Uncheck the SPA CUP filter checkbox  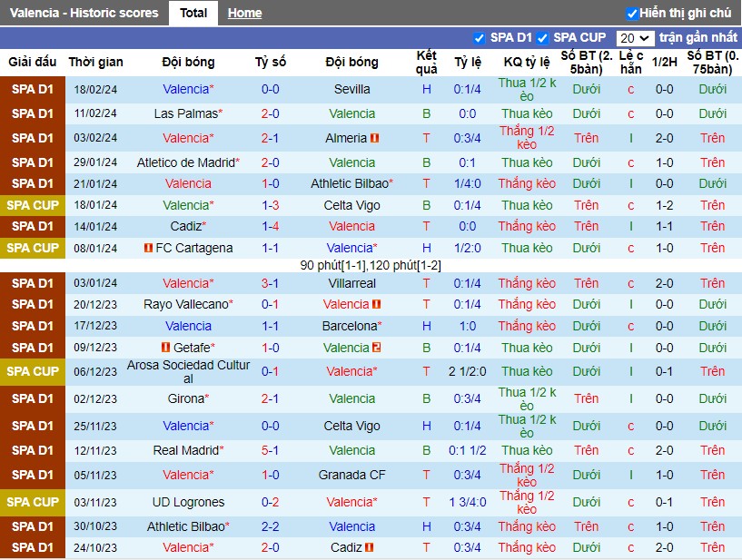tap(542, 38)
